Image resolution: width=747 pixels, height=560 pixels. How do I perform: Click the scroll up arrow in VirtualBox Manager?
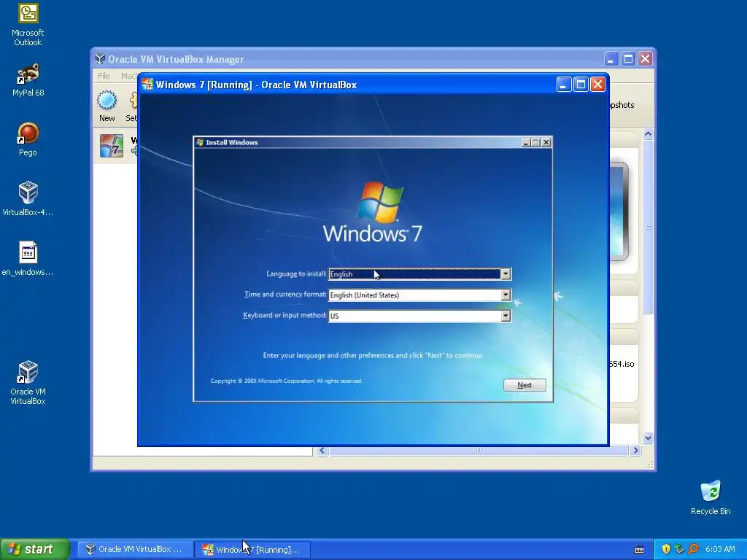click(648, 134)
